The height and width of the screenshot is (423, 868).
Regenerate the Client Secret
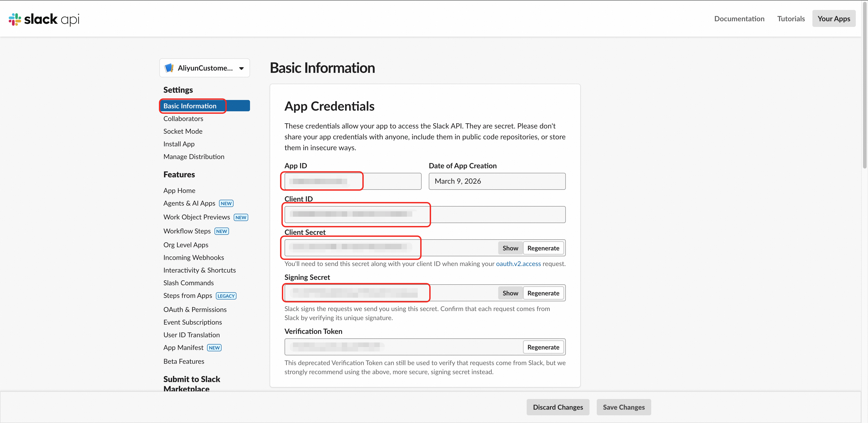(543, 248)
